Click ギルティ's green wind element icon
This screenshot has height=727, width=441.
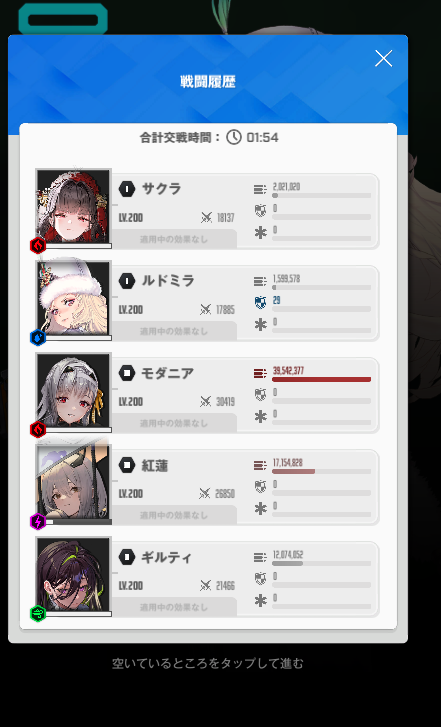pos(38,613)
